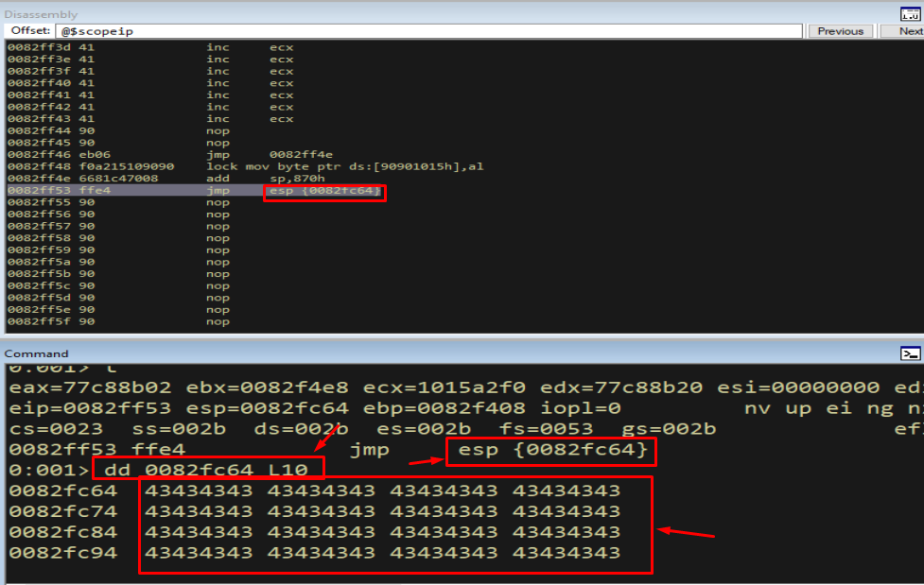
Task: Click the eax=77c88b02 register value
Action: point(90,387)
